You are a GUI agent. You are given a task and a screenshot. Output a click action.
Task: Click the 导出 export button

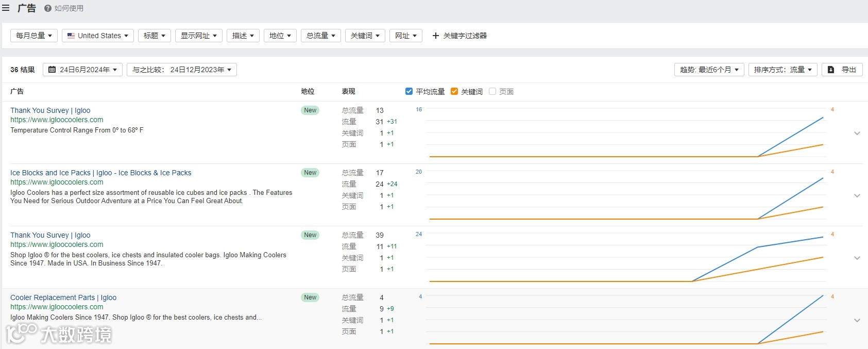[842, 70]
